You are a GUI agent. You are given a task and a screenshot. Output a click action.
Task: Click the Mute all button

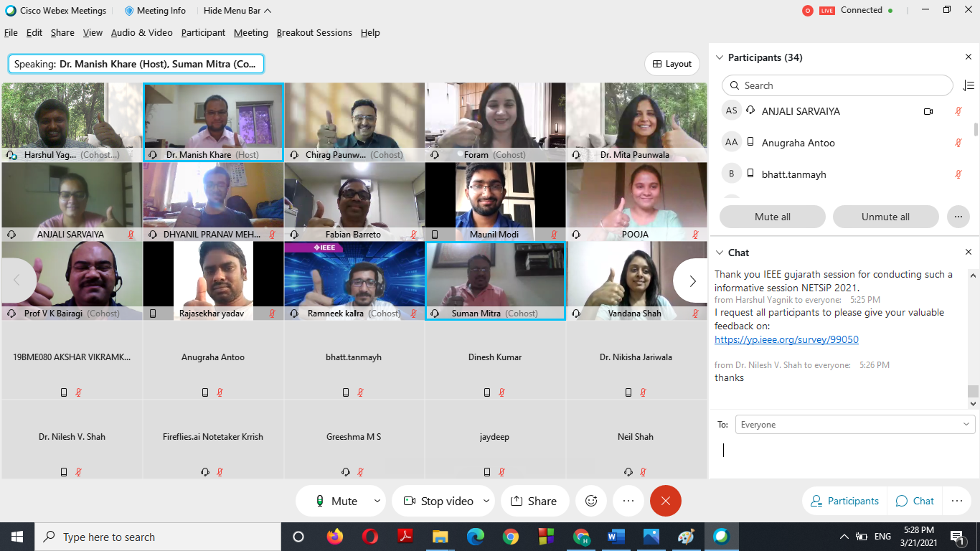click(772, 217)
